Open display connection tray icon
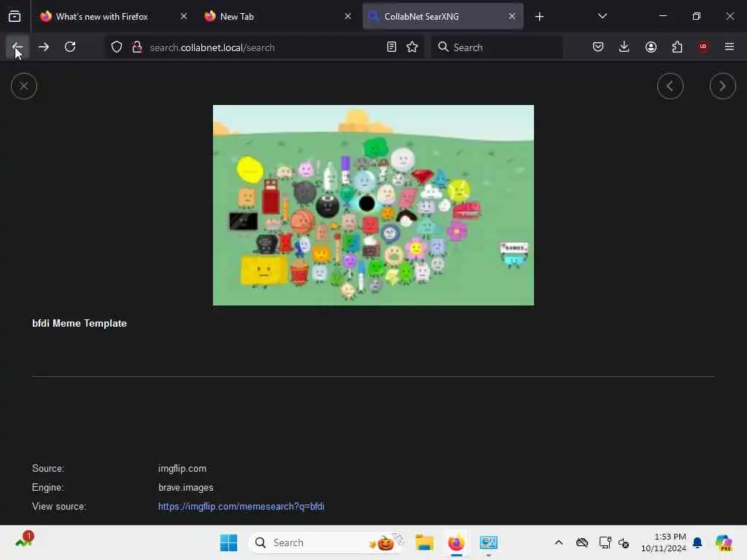 [605, 542]
